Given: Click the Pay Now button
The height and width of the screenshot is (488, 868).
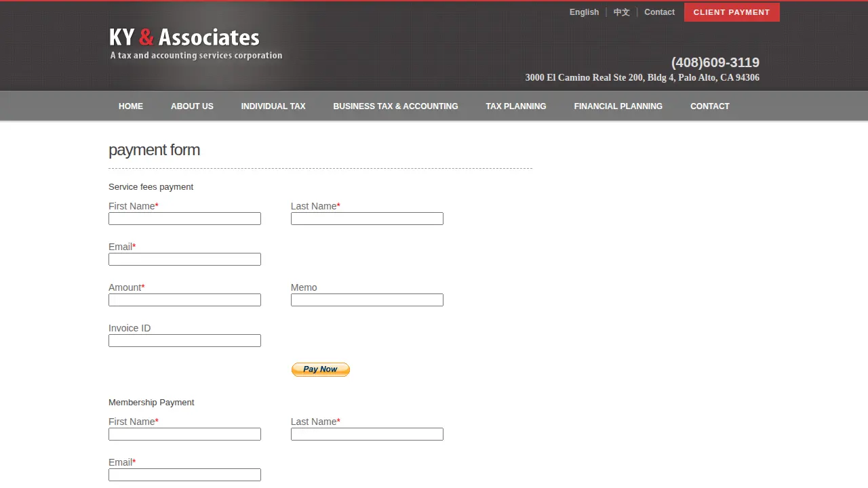Looking at the screenshot, I should [x=321, y=369].
